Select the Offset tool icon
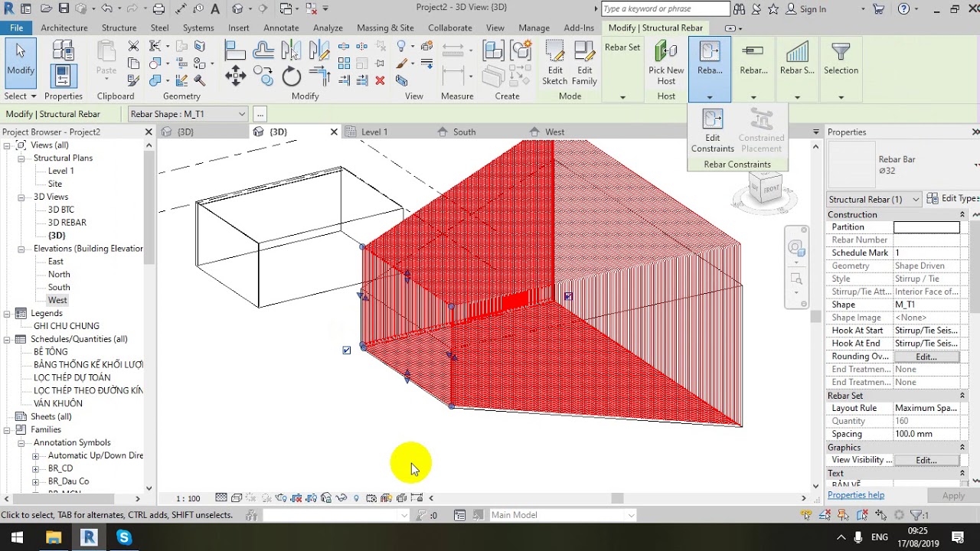Viewport: 980px width, 551px height. [x=263, y=51]
